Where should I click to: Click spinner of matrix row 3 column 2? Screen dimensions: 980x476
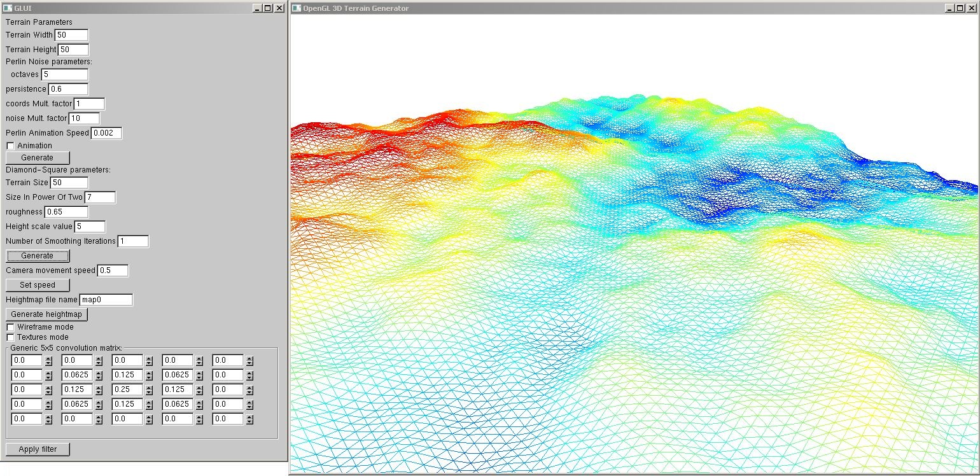pyautogui.click(x=99, y=390)
